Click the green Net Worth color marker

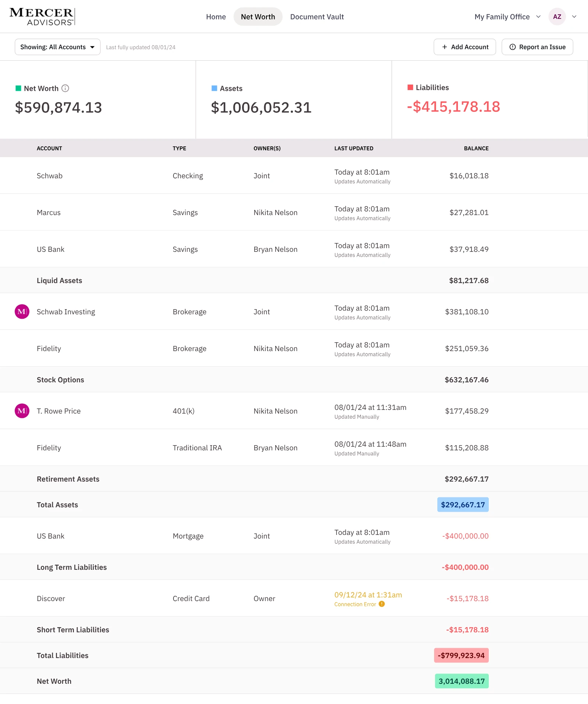18,88
